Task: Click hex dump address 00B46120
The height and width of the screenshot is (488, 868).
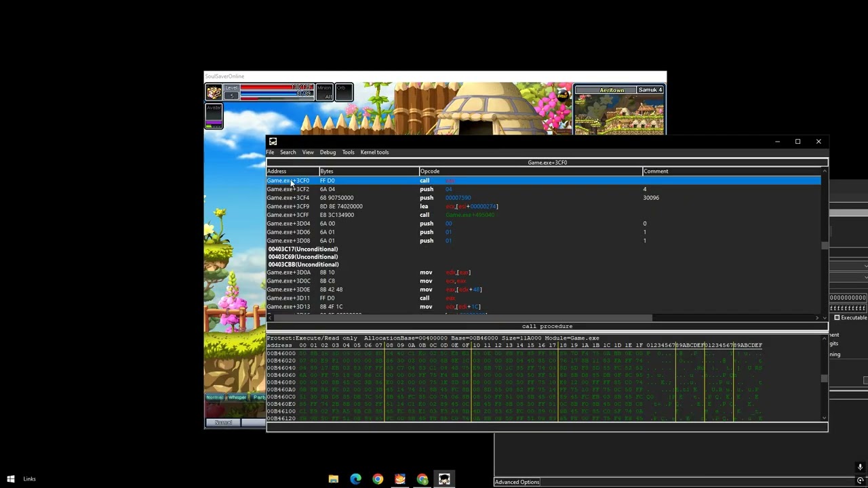Action: 281,418
